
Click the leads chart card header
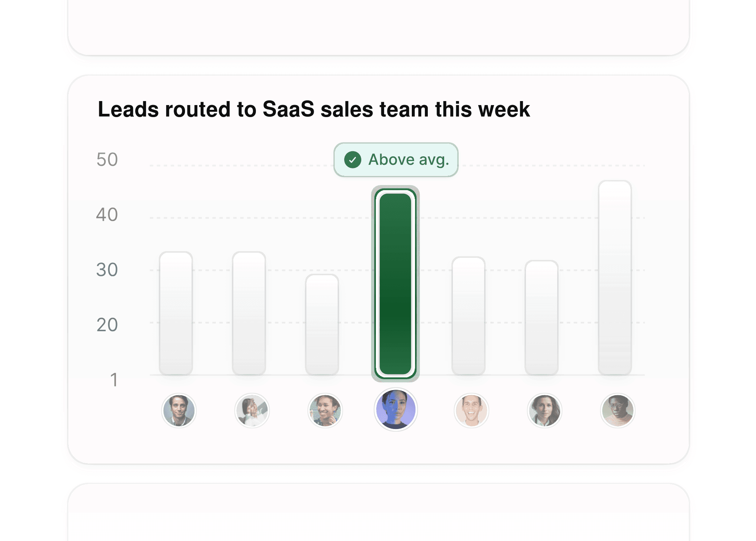tap(315, 109)
